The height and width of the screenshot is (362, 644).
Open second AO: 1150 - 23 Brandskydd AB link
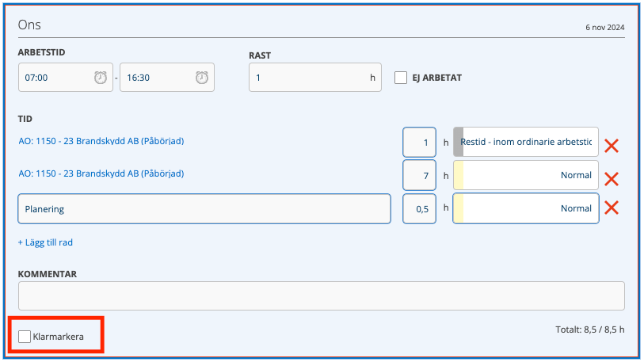pyautogui.click(x=101, y=173)
